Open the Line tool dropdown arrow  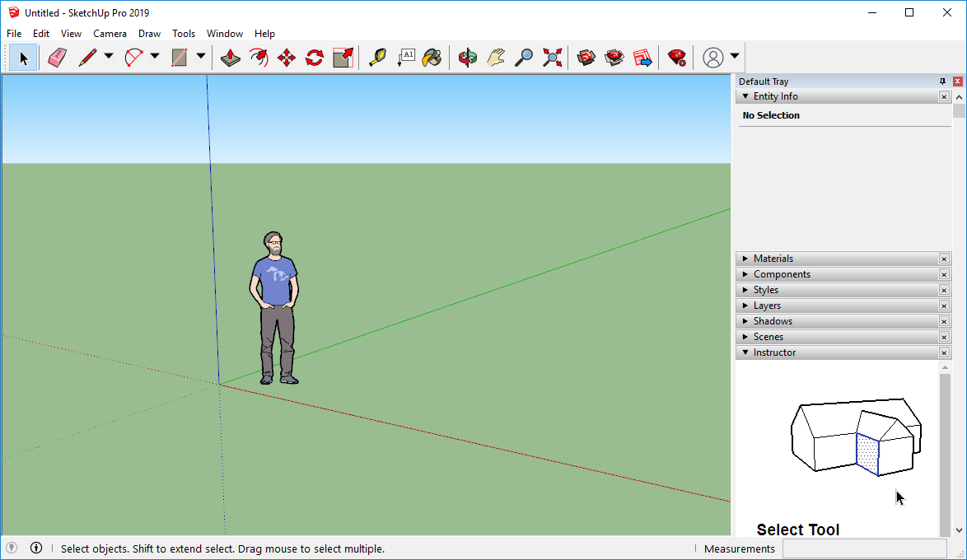pyautogui.click(x=109, y=56)
